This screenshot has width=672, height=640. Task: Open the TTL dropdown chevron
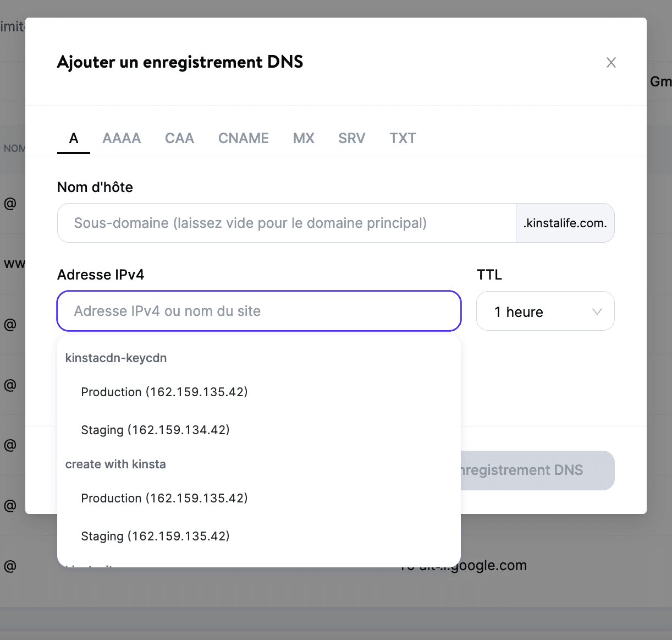click(x=597, y=311)
